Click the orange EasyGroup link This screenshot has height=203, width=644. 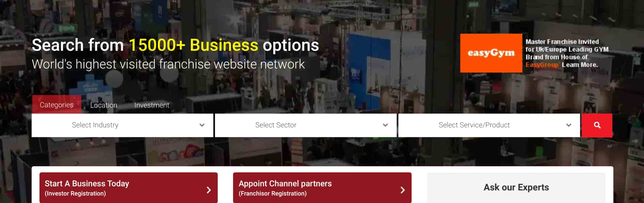[x=542, y=65]
